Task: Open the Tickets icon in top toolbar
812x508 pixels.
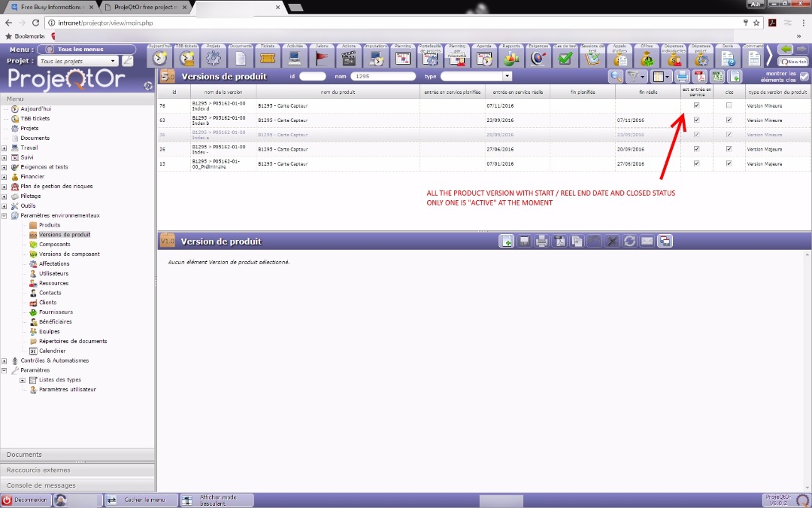Action: coord(267,57)
